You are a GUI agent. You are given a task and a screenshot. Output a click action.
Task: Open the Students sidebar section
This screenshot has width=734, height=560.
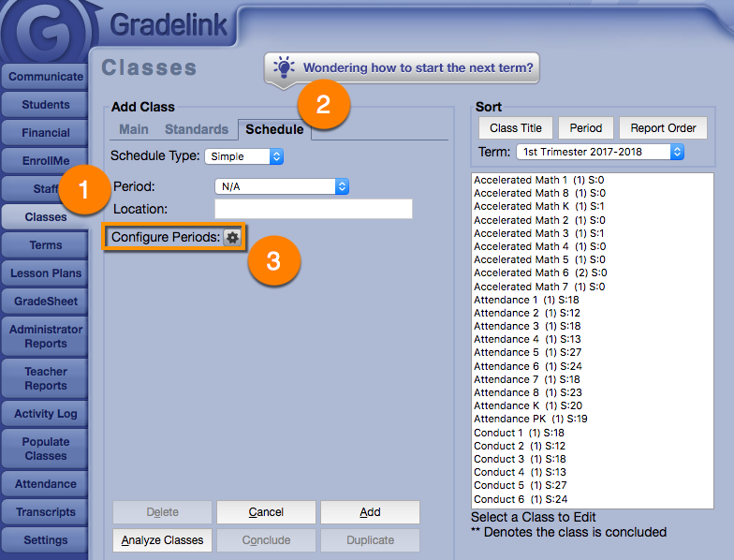[x=46, y=105]
